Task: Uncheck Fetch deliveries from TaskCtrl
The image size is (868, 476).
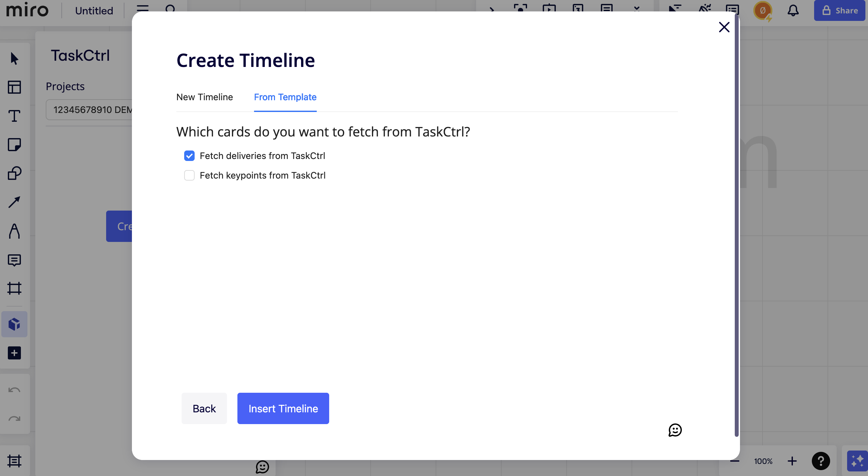Action: pos(189,156)
